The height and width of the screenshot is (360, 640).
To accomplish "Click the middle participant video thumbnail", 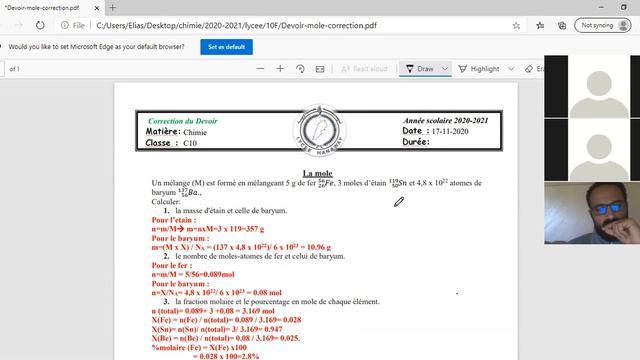I will 592,150.
